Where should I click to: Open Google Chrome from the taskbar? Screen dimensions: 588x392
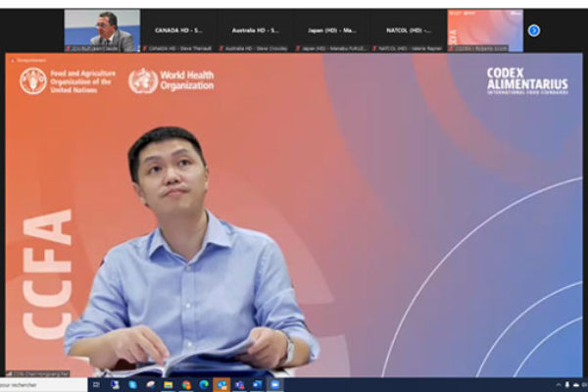click(x=186, y=385)
